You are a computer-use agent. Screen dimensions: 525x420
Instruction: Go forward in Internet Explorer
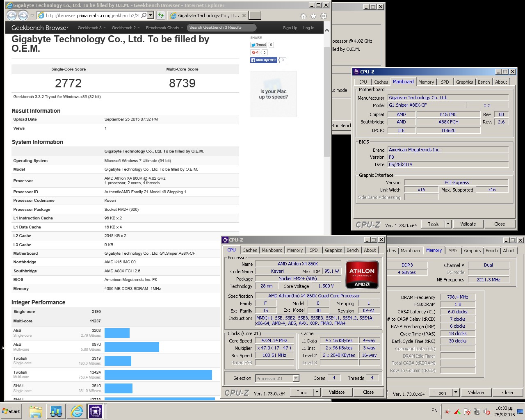coord(23,16)
